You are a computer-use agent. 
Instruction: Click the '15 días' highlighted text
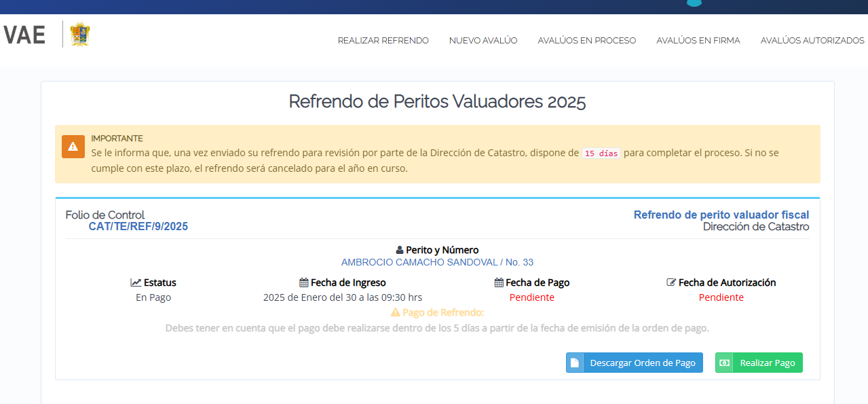[601, 153]
